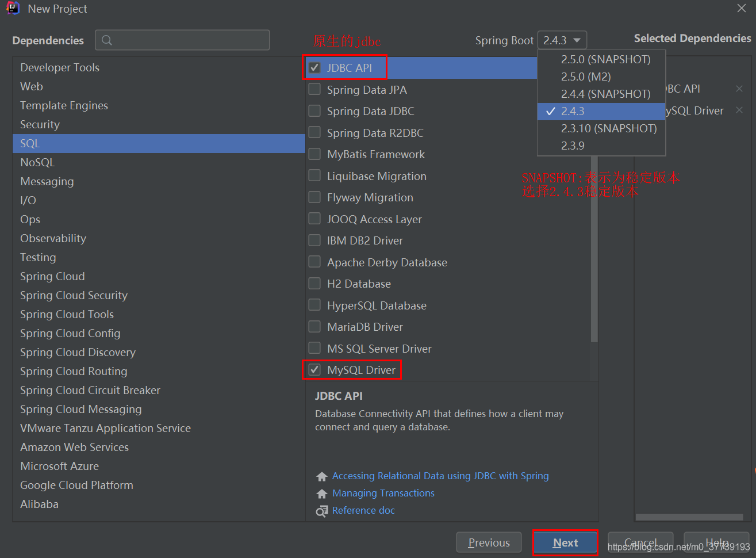Screen dimensions: 756x558
Task: Choose version 2.4.4 (SNAPSHOT)
Action: (601, 94)
